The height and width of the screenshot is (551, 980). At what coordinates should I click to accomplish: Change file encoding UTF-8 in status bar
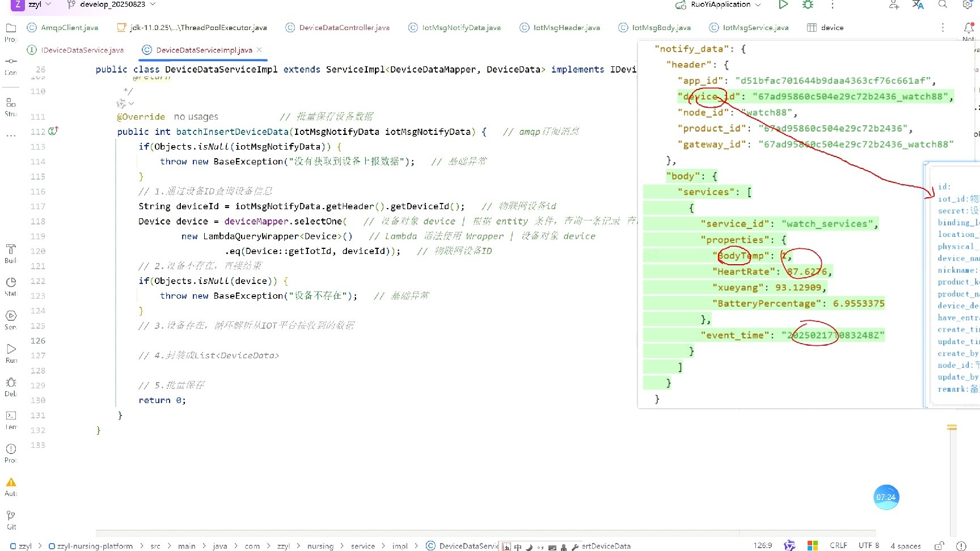click(x=869, y=545)
